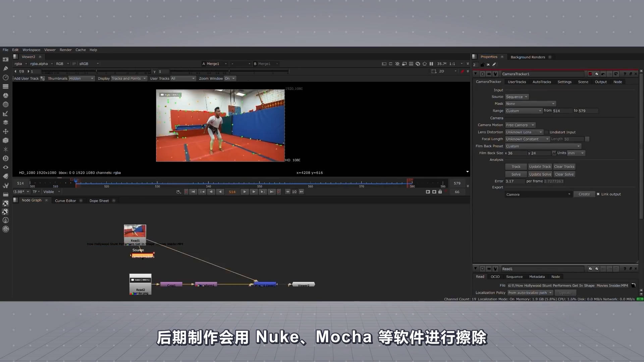Open the Camera Motion dropdown
The height and width of the screenshot is (362, 644).
tap(520, 125)
